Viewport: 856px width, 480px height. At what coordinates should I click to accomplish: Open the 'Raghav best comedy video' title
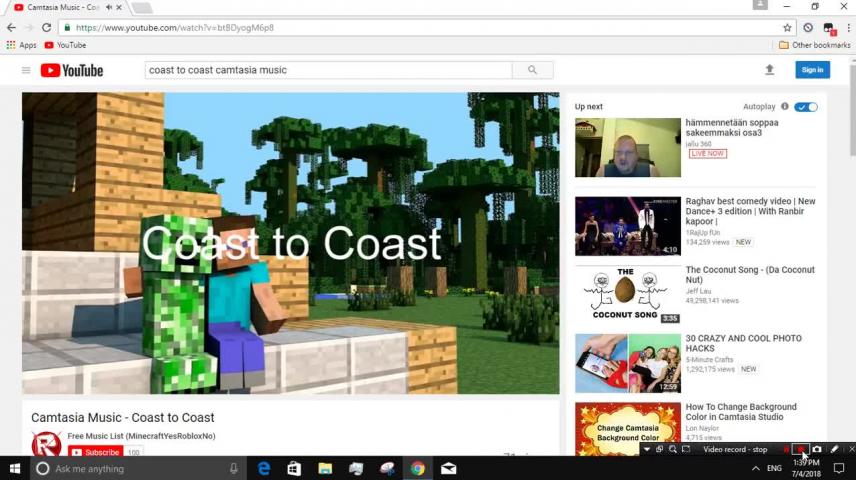[750, 211]
